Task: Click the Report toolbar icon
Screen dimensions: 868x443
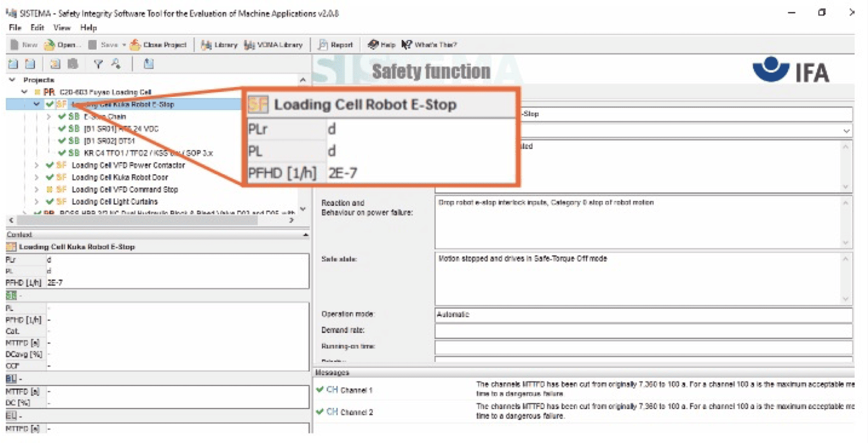Action: [323, 45]
